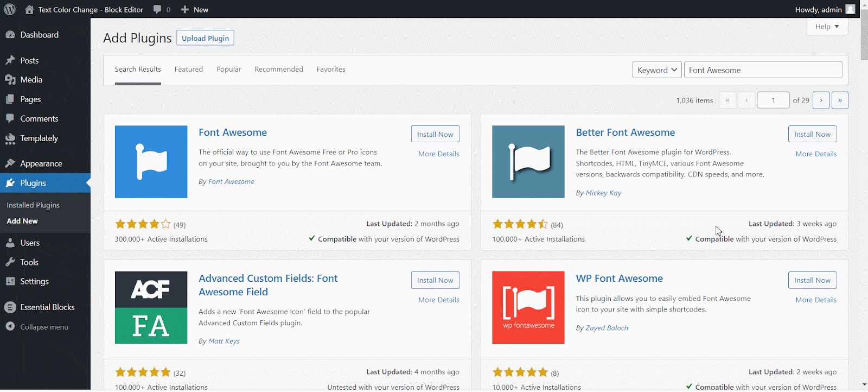Open Text Color Change - Block Editor site link
868x392 pixels.
pos(91,9)
